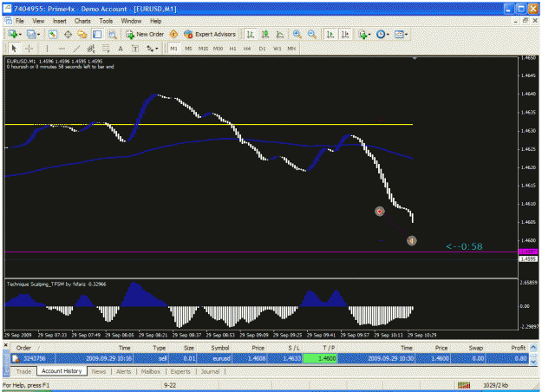Toggle the Data Window crosshair-target icon
Viewport: 542px width, 392px height.
click(x=68, y=34)
